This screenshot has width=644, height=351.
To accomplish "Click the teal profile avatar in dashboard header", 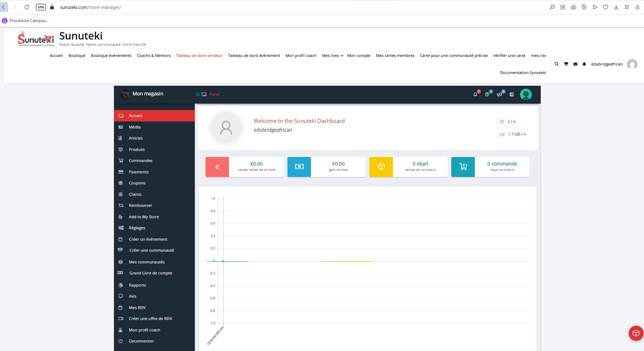I will pyautogui.click(x=526, y=94).
